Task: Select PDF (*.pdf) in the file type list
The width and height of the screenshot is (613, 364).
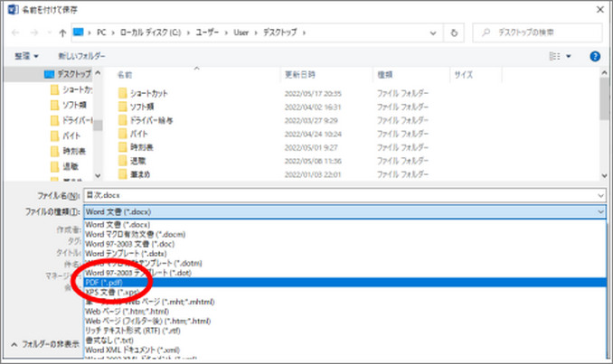Action: click(x=344, y=283)
